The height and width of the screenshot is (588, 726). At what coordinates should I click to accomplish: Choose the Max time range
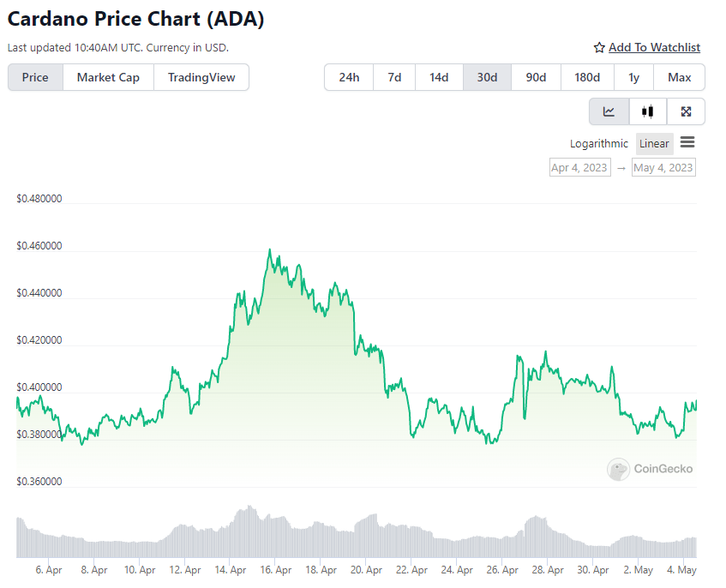click(x=679, y=77)
